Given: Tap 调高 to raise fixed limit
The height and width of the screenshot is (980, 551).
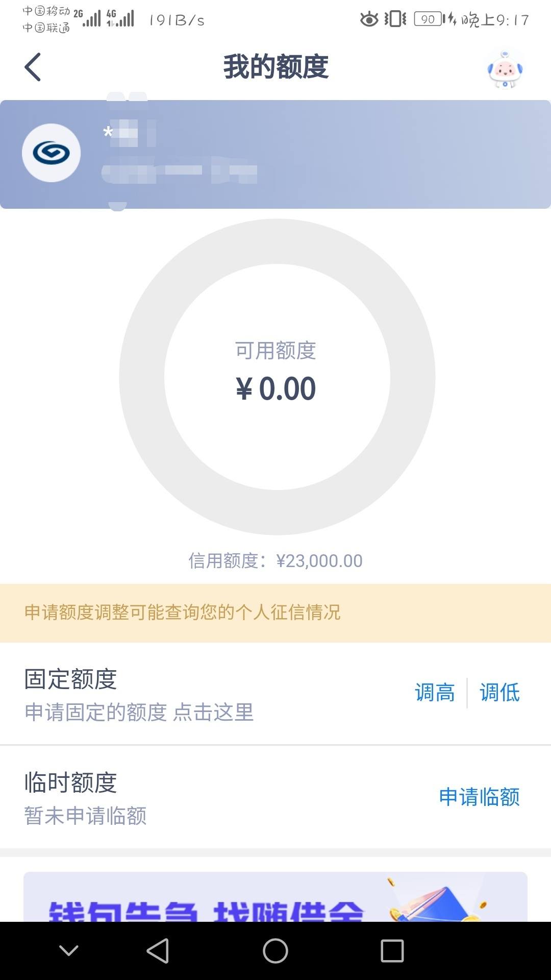Looking at the screenshot, I should pos(435,693).
